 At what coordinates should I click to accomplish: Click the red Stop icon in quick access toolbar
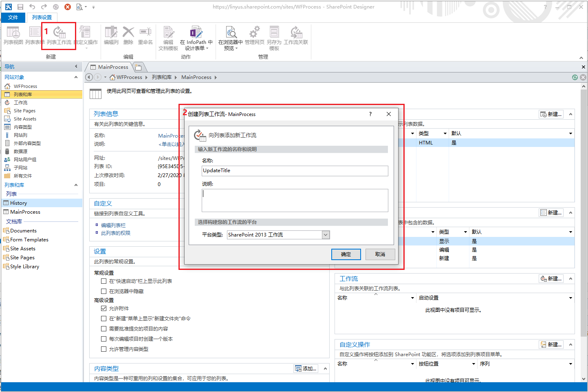tap(68, 7)
